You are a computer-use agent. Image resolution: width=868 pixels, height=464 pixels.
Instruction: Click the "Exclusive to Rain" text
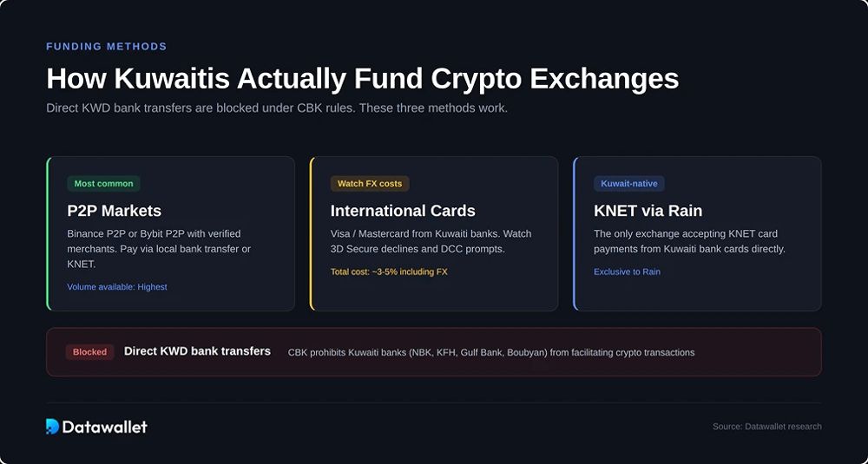tap(627, 272)
